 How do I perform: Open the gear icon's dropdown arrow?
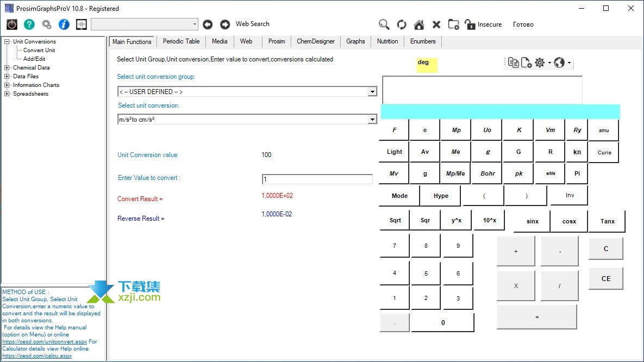click(x=549, y=63)
